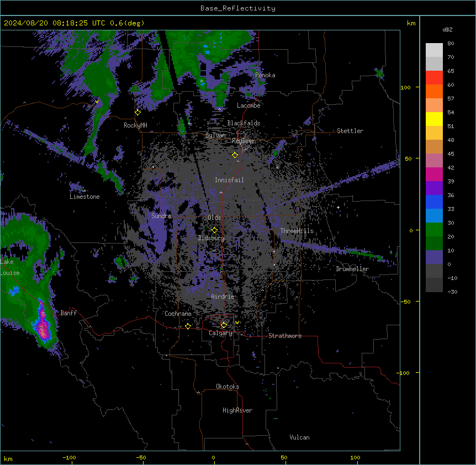Viewport: 476px width, 465px height.
Task: Click the Calgary city label
Action: click(x=220, y=333)
